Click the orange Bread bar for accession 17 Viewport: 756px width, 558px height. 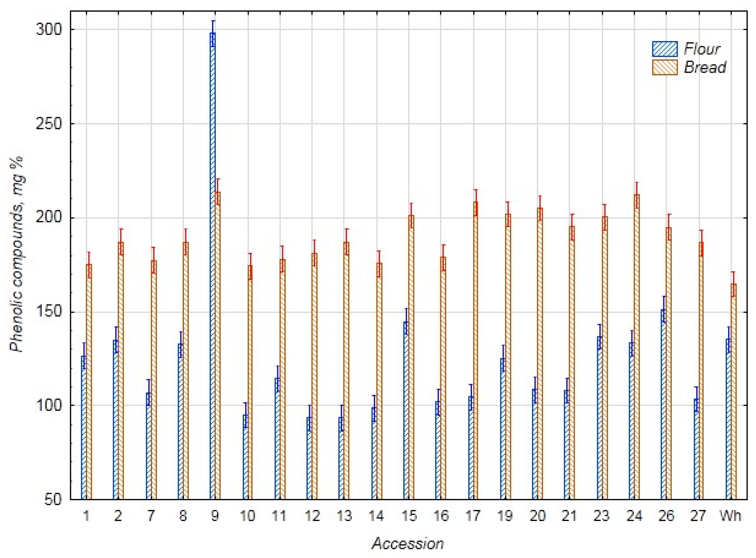(476, 351)
